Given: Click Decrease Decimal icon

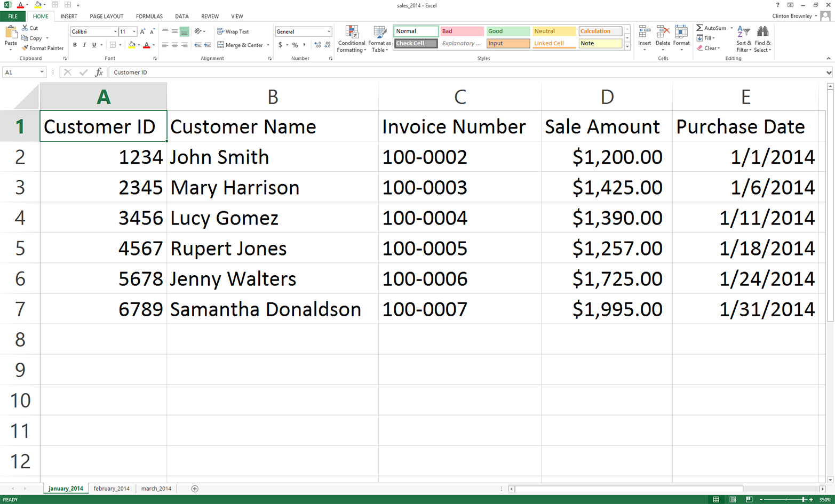Looking at the screenshot, I should click(328, 45).
